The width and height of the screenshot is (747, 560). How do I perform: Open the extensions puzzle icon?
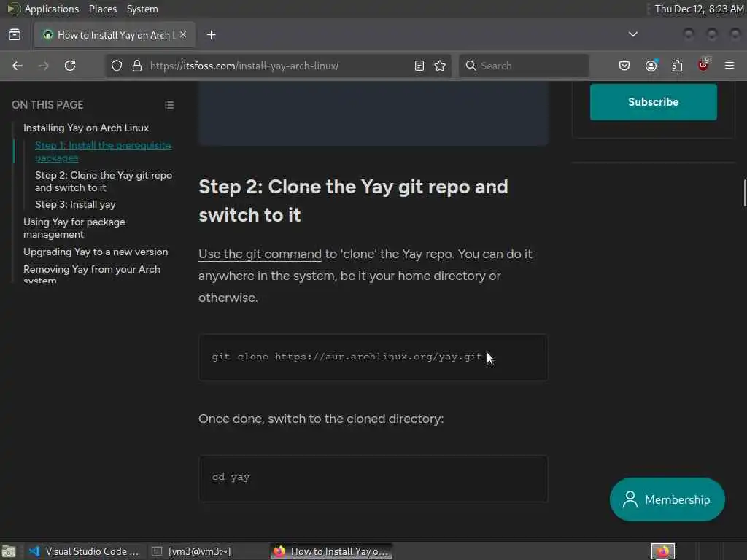(x=677, y=66)
